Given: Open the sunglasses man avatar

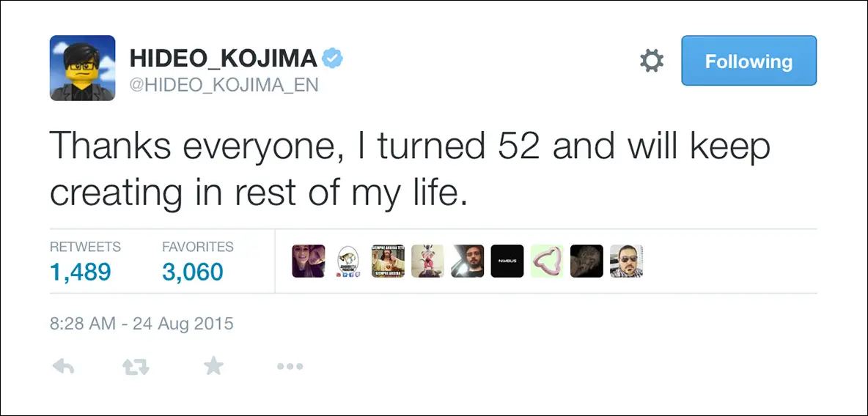Looking at the screenshot, I should click(x=626, y=261).
